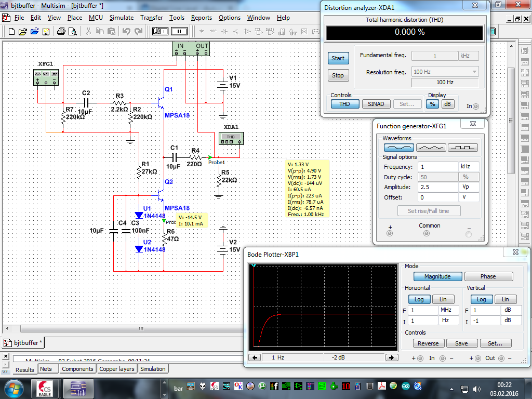Click Reverse in Bode Plotter controls
532x399 pixels.
pyautogui.click(x=428, y=343)
